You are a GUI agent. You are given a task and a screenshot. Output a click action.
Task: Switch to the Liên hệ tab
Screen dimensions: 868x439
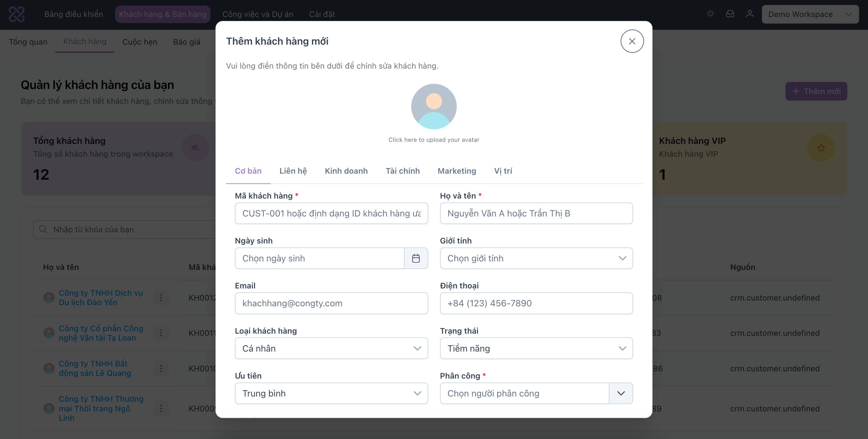[x=293, y=171]
